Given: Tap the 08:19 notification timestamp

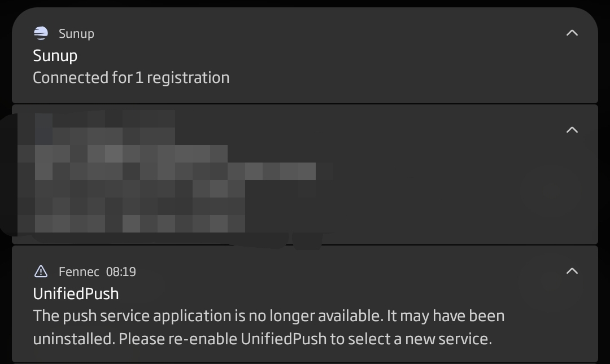Looking at the screenshot, I should 121,271.
